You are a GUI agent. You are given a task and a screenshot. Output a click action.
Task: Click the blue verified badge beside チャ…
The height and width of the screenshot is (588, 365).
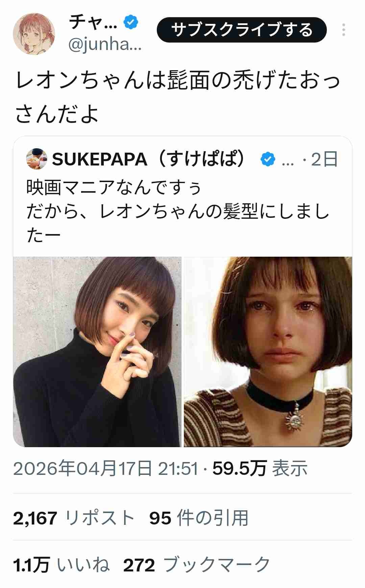point(131,22)
